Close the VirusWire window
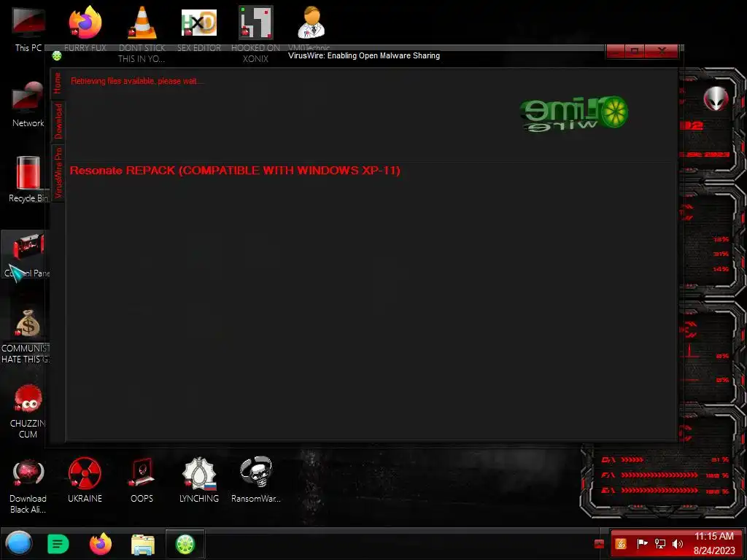Image resolution: width=747 pixels, height=560 pixels. 662,51
